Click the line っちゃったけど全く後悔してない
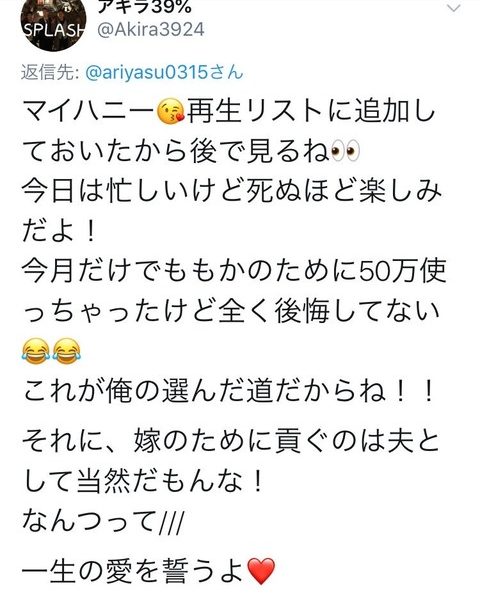 [x=231, y=311]
